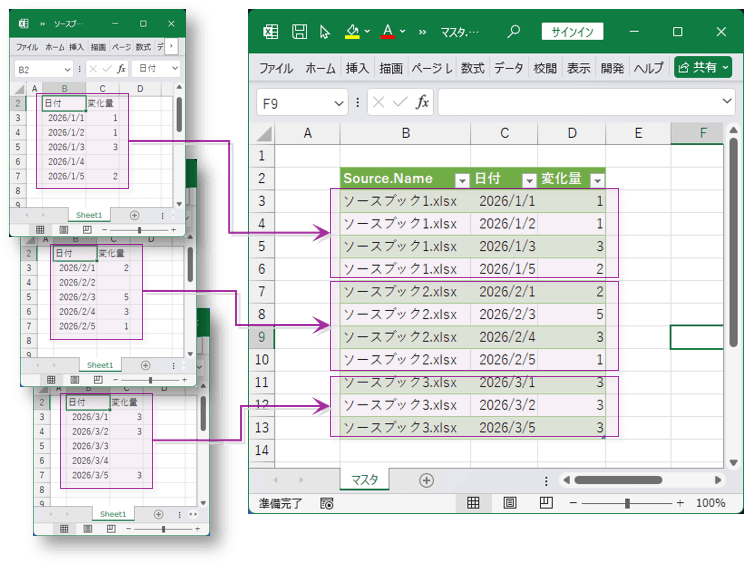
Task: Click the zoom slider in the status bar
Action: point(627,503)
